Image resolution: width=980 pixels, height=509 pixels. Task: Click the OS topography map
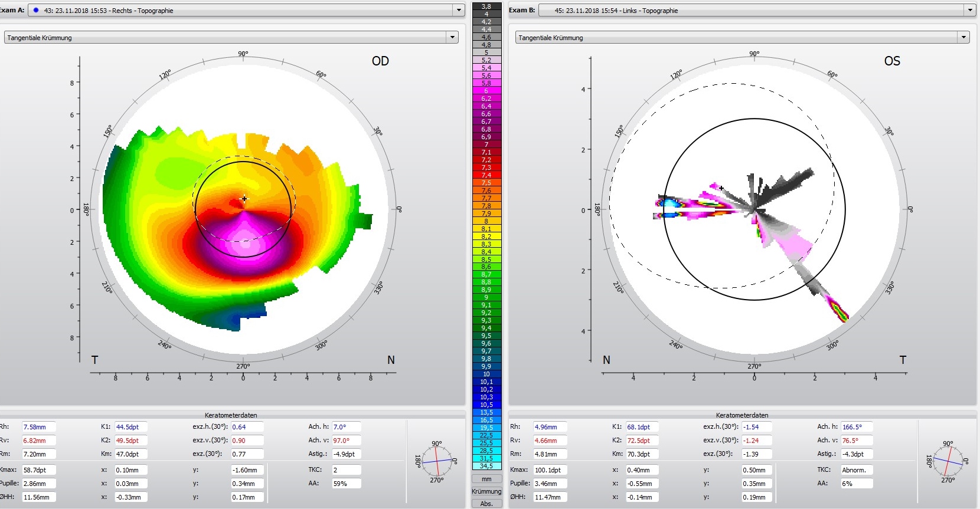[x=754, y=209]
